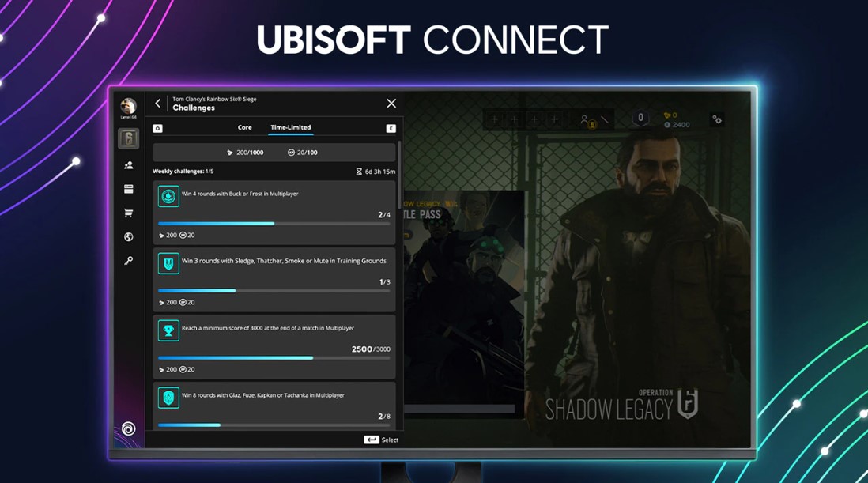
Task: Click the Battle Pass banner in game
Action: (x=464, y=304)
